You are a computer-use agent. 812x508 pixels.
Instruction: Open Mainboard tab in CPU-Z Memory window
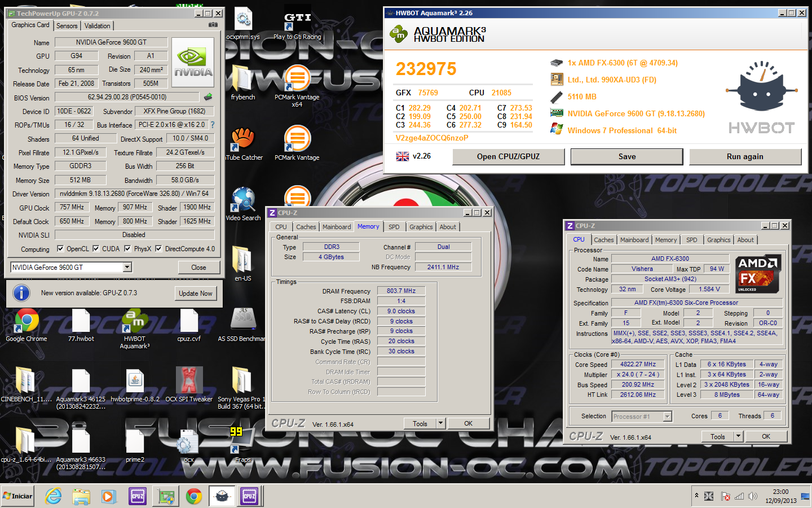pos(337,227)
